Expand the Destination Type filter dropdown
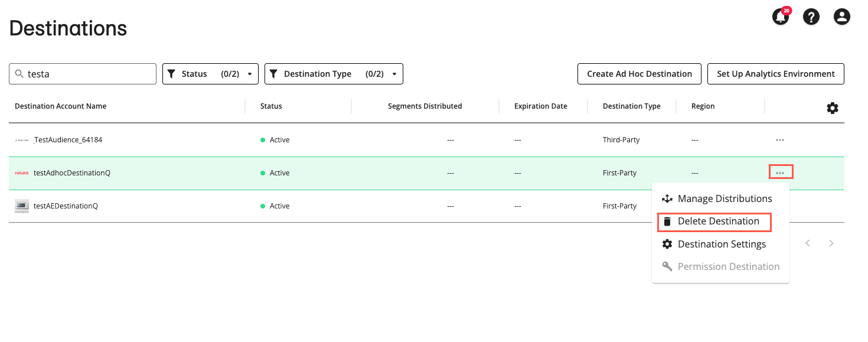Screen dimensions: 868x342 pyautogui.click(x=334, y=73)
